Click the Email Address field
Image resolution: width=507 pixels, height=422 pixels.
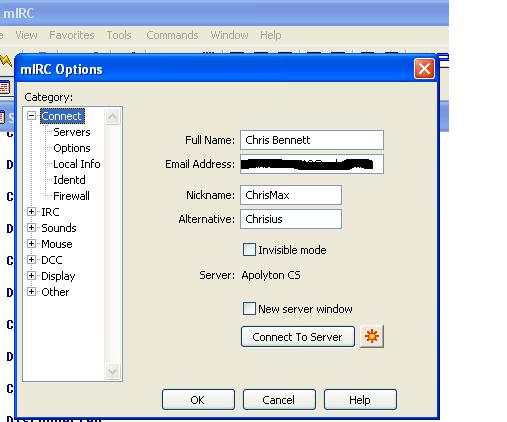coord(312,164)
